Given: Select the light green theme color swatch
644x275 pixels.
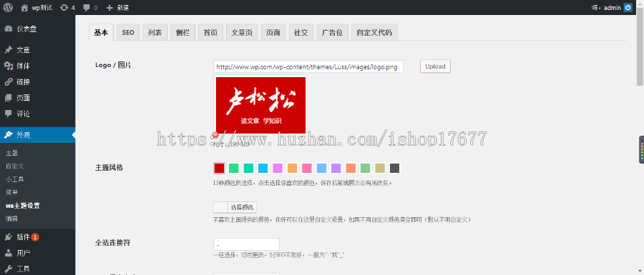Looking at the screenshot, I should click(234, 168).
